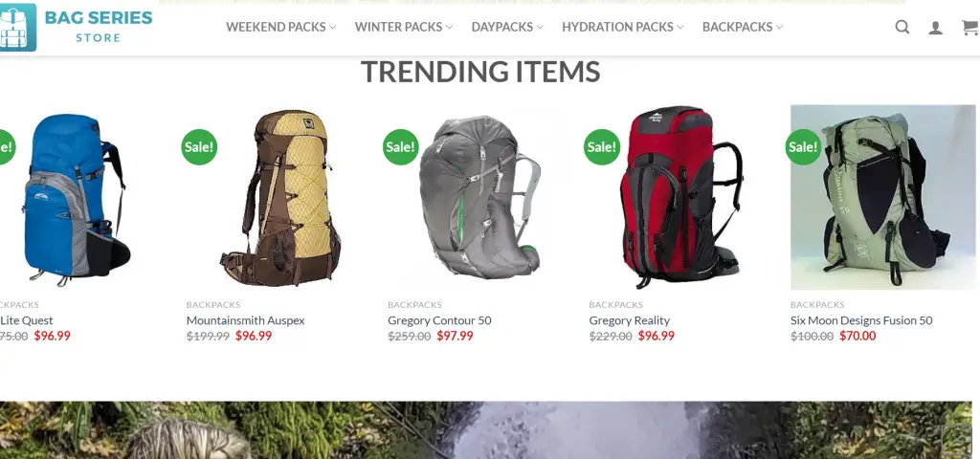Screen dimensions: 980x459
Task: Open the Hydration Packs menu item
Action: 622,27
